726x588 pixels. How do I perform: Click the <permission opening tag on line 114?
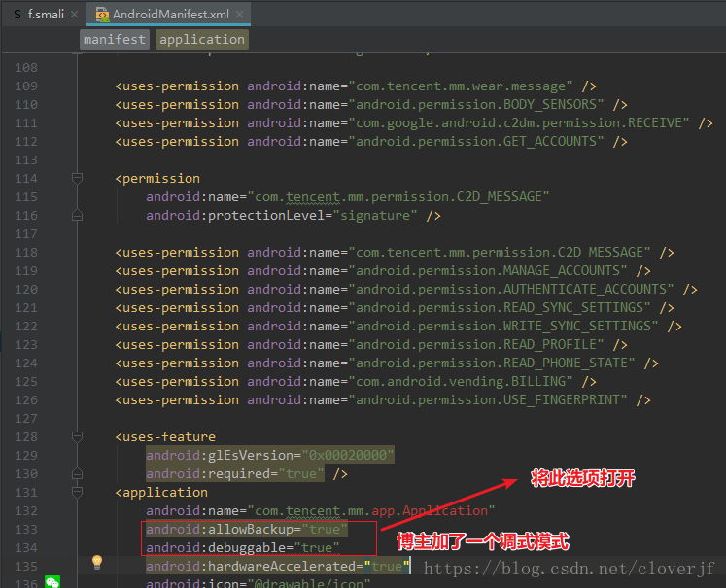point(157,179)
